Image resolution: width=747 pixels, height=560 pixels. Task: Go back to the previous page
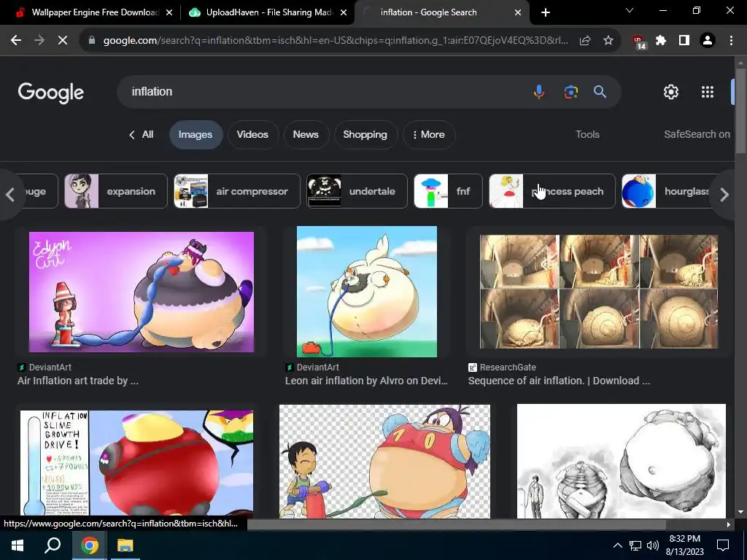pyautogui.click(x=16, y=41)
